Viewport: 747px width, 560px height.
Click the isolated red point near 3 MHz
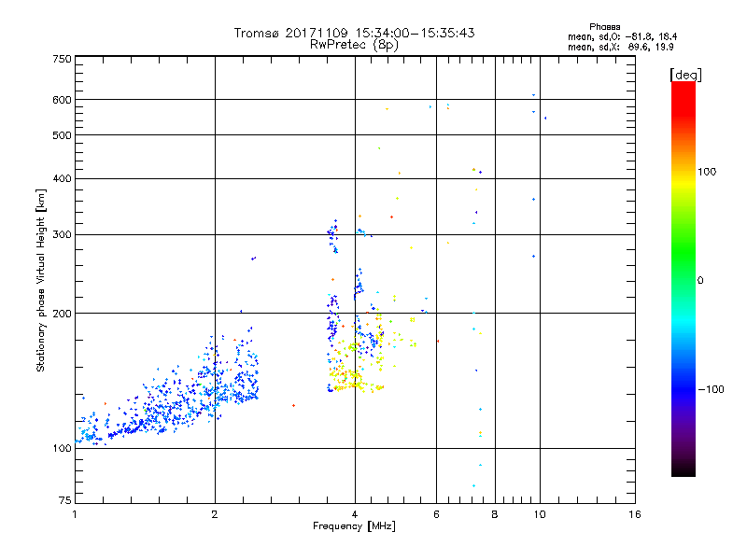click(293, 405)
